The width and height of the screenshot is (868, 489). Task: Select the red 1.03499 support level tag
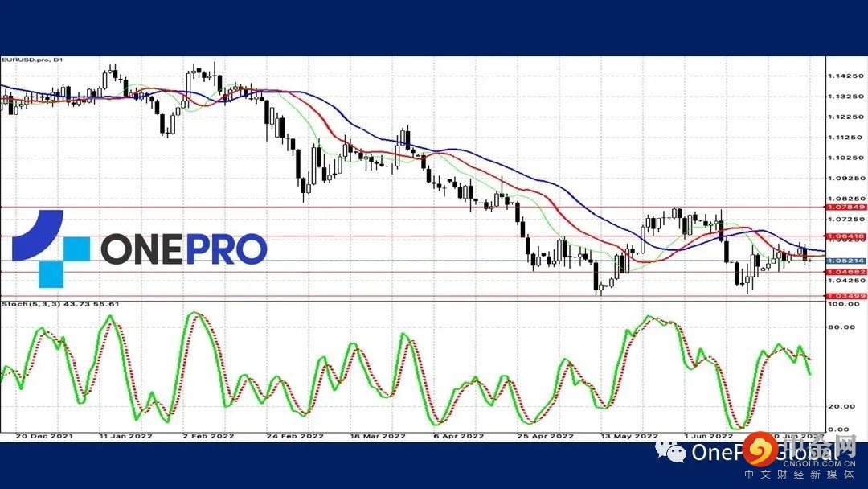click(846, 296)
